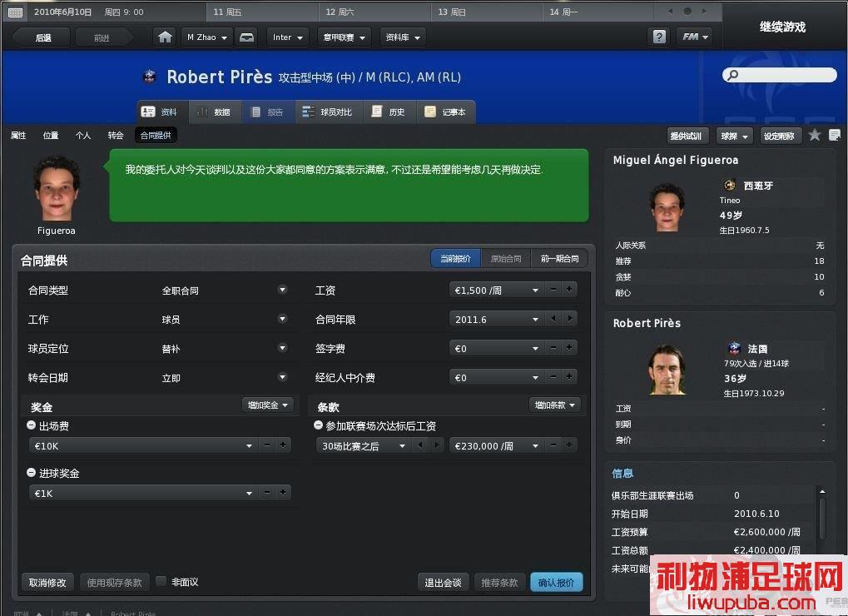
Task: Switch to the 球员对比 tab
Action: tap(328, 112)
